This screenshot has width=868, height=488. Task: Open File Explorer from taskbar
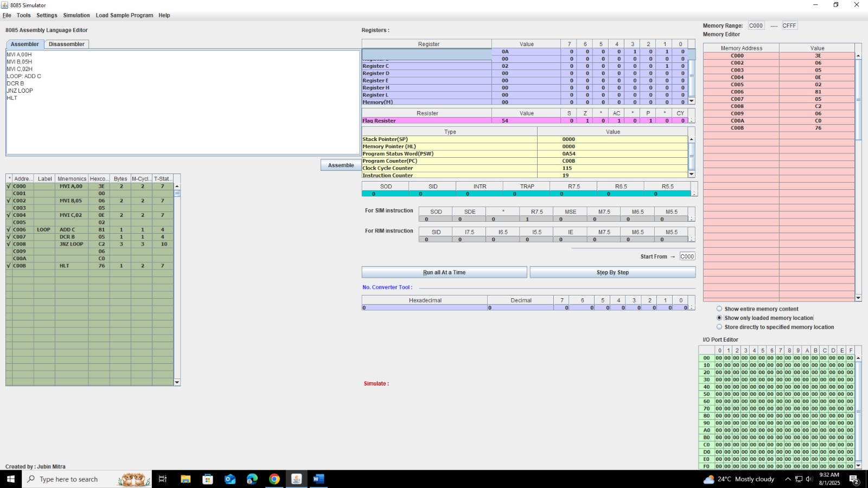pyautogui.click(x=186, y=479)
